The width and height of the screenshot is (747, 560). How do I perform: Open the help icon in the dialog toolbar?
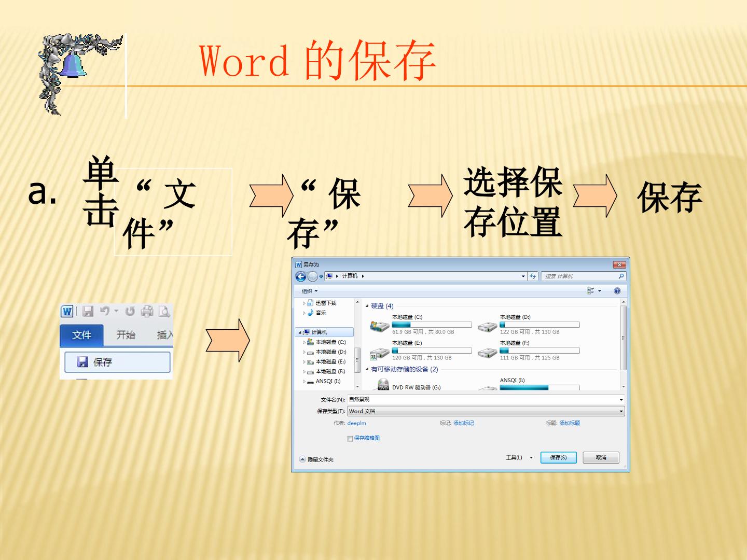point(617,291)
